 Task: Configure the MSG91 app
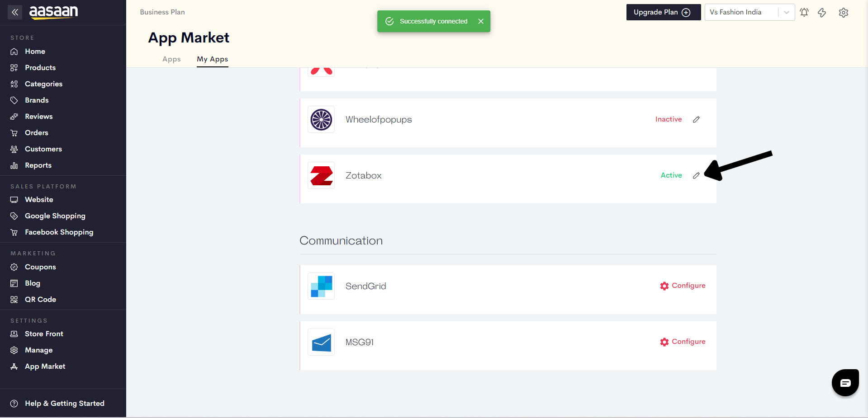[683, 342]
